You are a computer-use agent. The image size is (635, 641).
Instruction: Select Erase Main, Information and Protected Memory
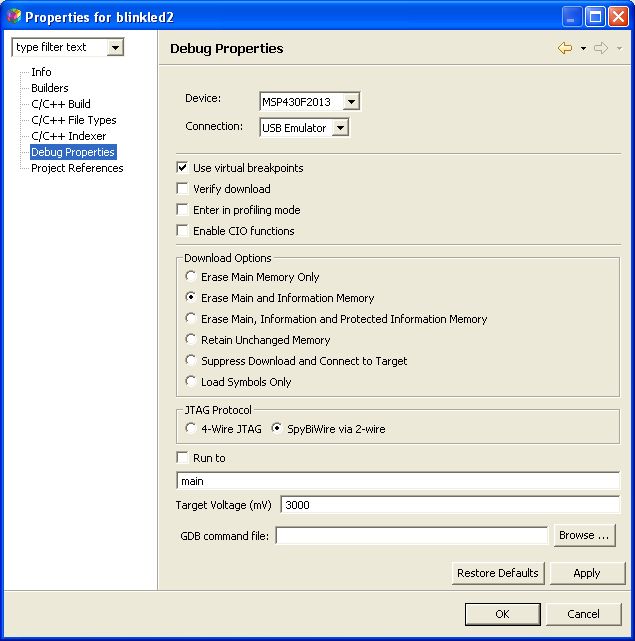click(x=191, y=318)
